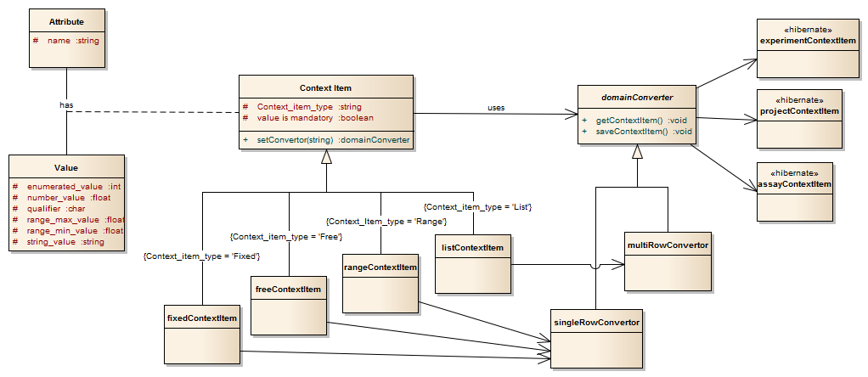This screenshot has width=868, height=377.
Task: Click the 'uses' association label
Action: [496, 107]
